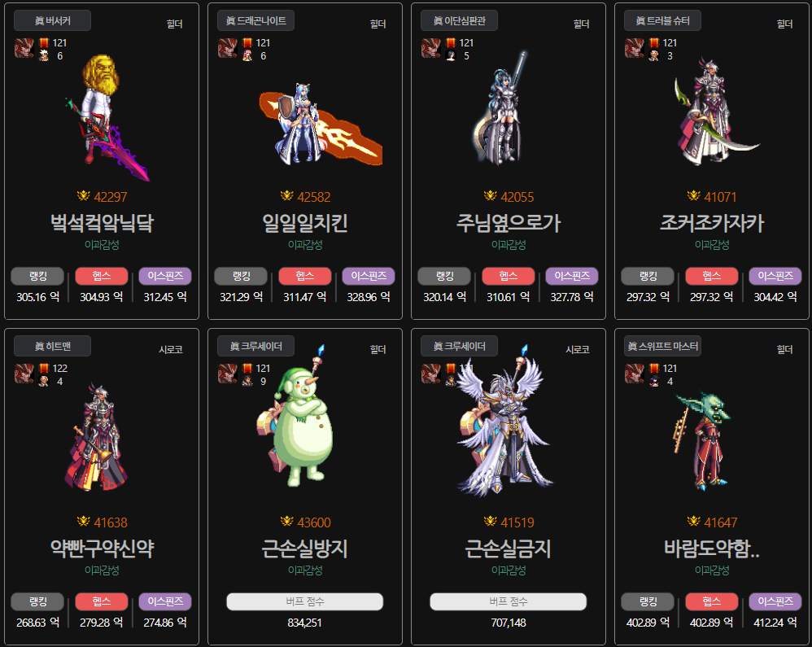812x647 pixels.
Task: Open the 眞 히트맨 class tag
Action: pyautogui.click(x=52, y=346)
